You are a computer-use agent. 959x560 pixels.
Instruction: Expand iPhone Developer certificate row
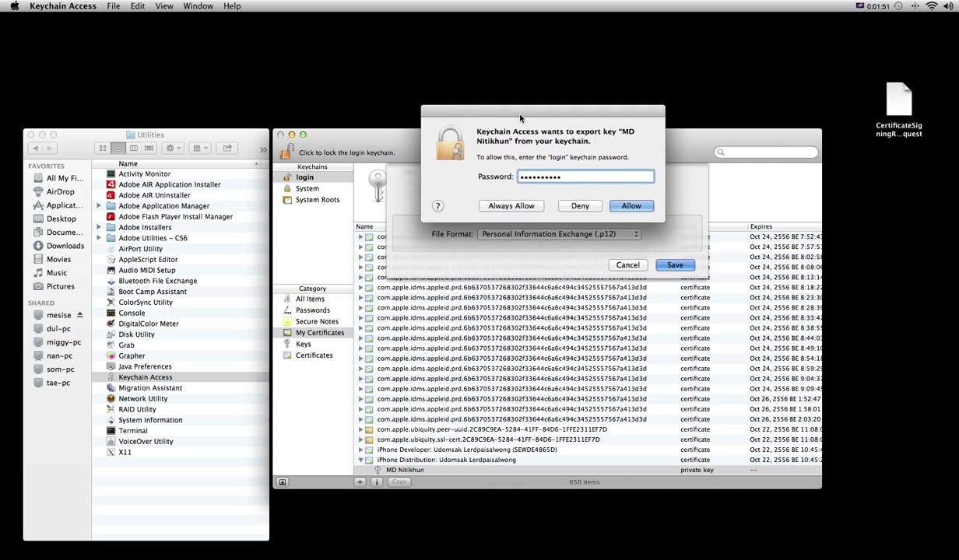click(x=360, y=450)
